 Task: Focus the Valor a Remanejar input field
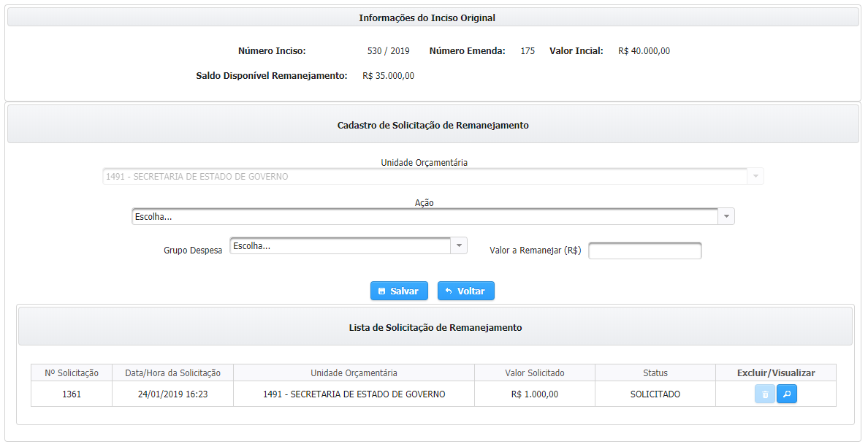click(x=644, y=251)
